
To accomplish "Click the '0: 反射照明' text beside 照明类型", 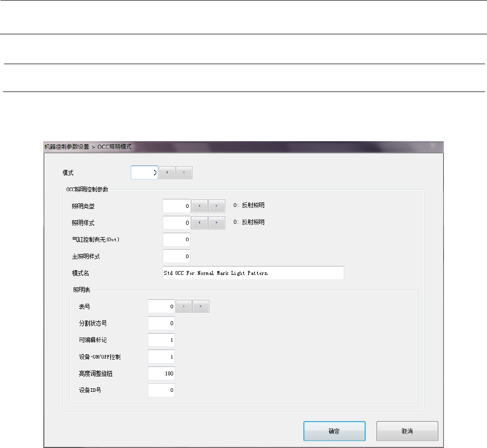I will 249,205.
